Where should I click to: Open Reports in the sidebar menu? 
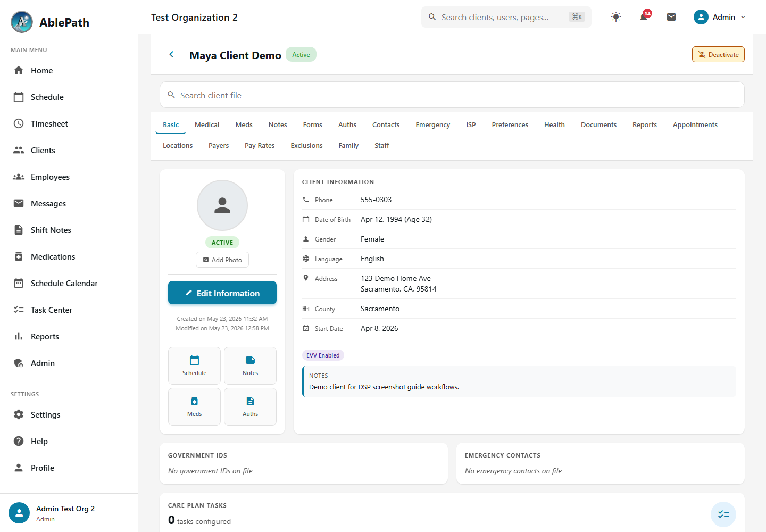click(69, 336)
